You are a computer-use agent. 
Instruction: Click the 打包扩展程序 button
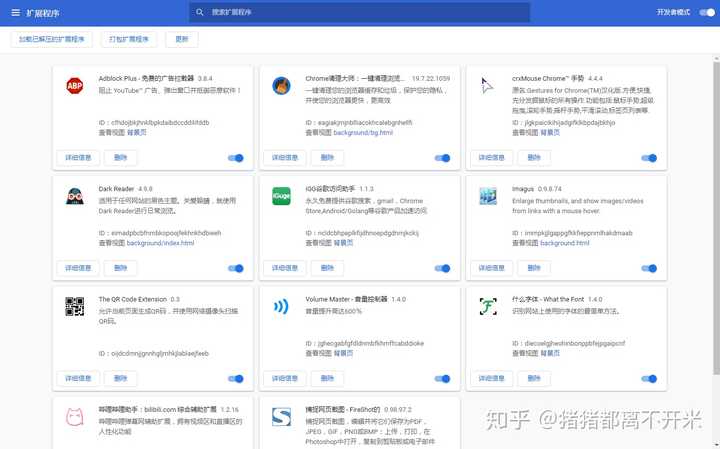pyautogui.click(x=129, y=39)
